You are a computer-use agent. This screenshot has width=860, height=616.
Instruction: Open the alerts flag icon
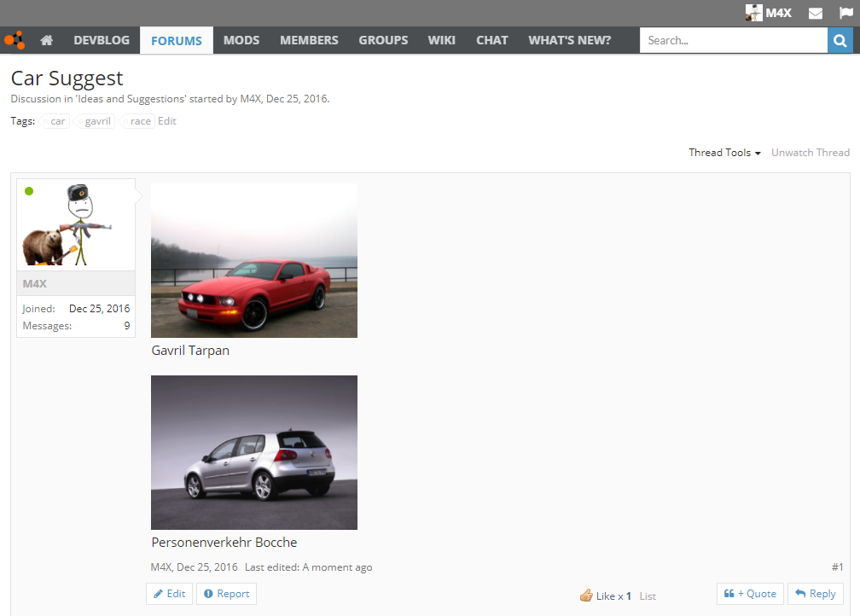click(x=845, y=13)
